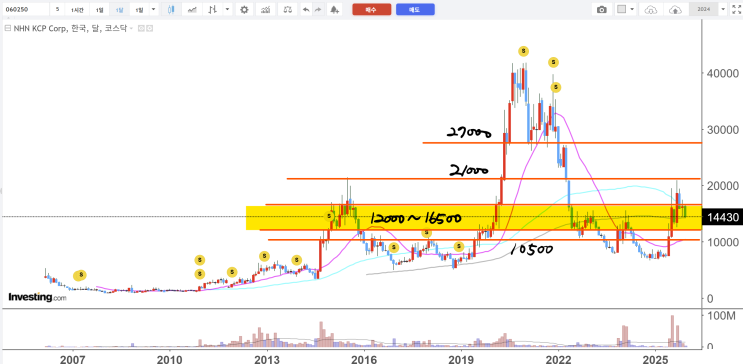The height and width of the screenshot is (364, 743).
Task: Click the blue 매도 sell button
Action: (x=415, y=9)
